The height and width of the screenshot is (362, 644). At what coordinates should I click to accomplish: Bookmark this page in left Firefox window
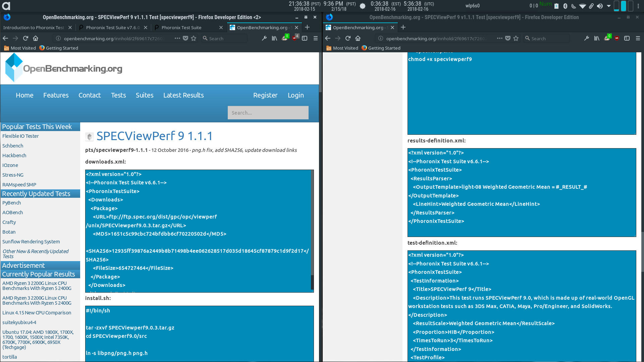[x=194, y=39]
